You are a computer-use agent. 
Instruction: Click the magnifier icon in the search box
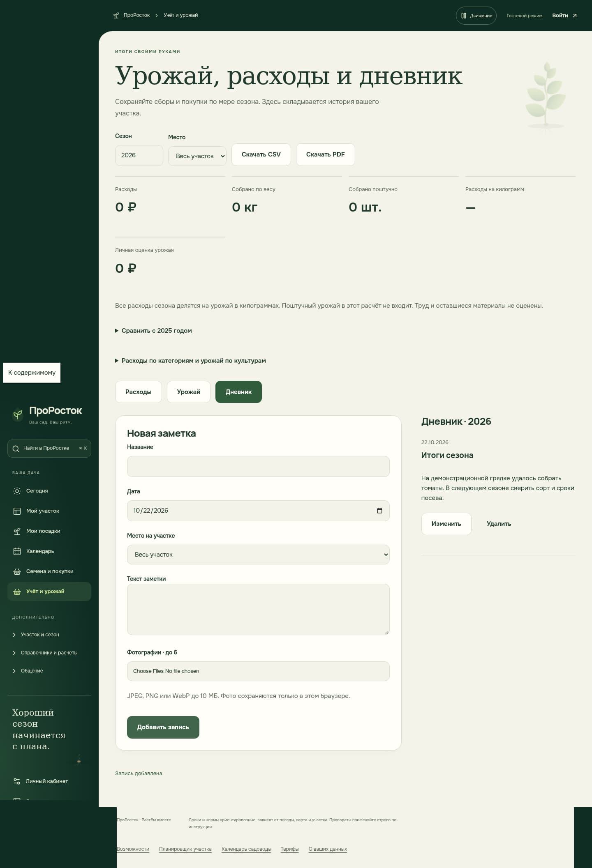click(16, 449)
